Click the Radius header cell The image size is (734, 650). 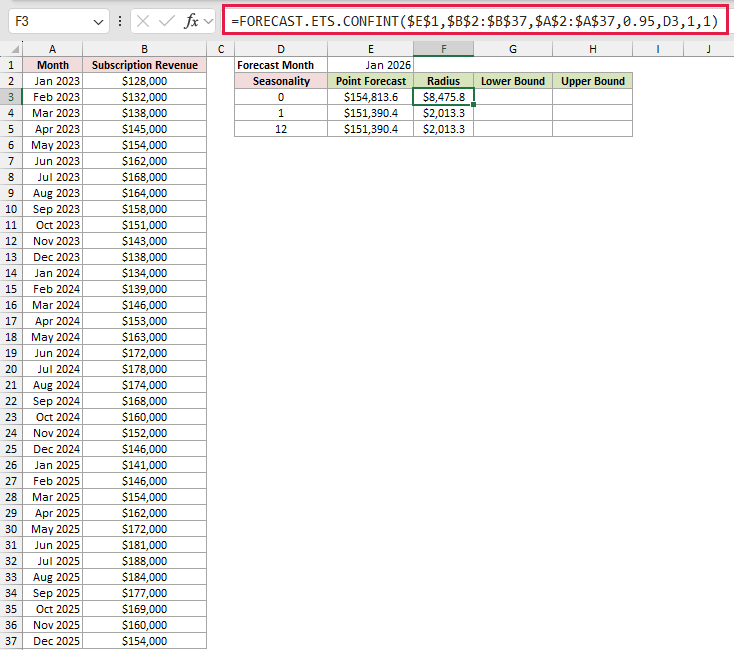tap(443, 81)
